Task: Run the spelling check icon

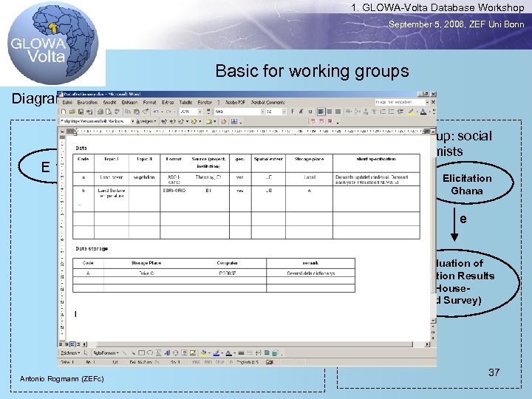Action: [117, 112]
